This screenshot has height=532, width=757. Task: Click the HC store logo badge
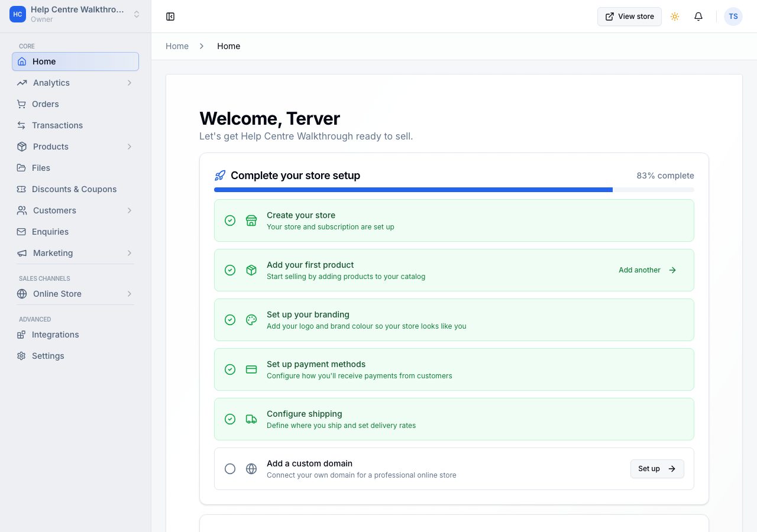tap(18, 14)
